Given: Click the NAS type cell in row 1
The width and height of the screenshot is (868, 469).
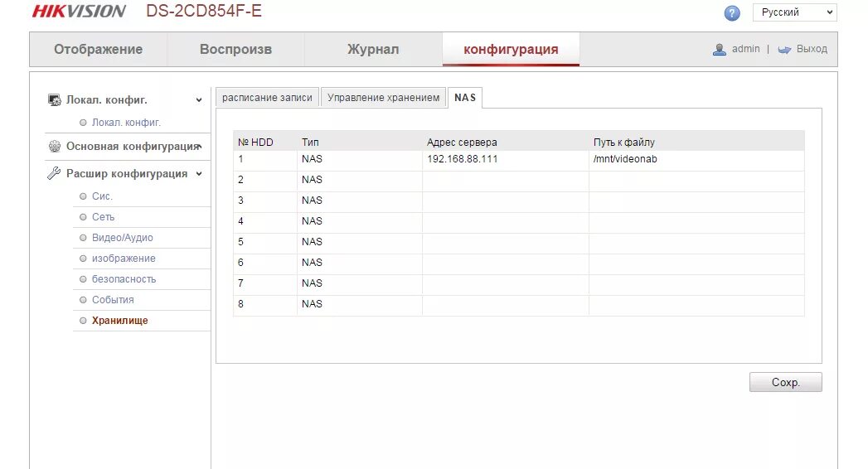Looking at the screenshot, I should click(360, 159).
